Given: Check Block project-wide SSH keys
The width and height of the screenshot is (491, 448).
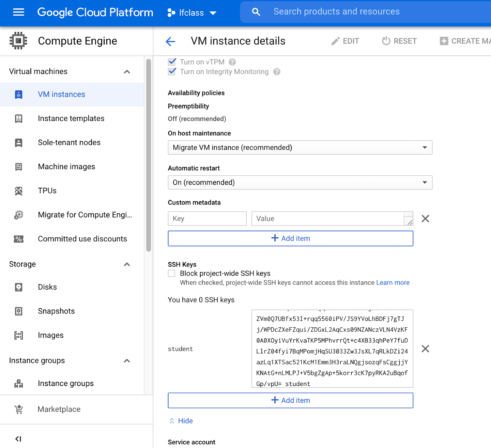Looking at the screenshot, I should point(172,273).
